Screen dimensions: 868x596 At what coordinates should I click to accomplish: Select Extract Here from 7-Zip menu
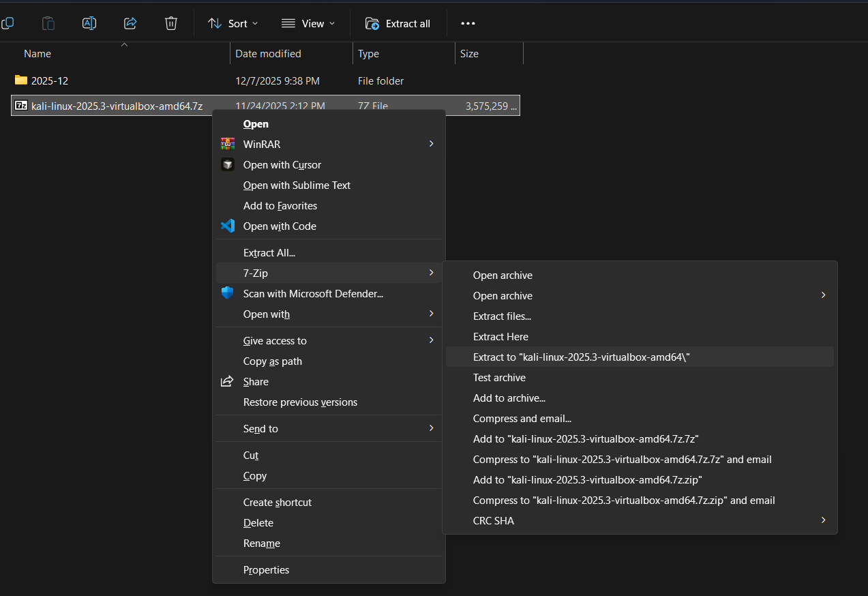pos(500,337)
